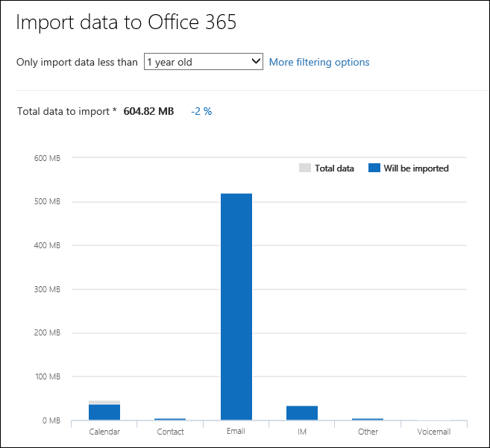Click the blue Will be imported swatch
490x448 pixels.
pyautogui.click(x=374, y=168)
